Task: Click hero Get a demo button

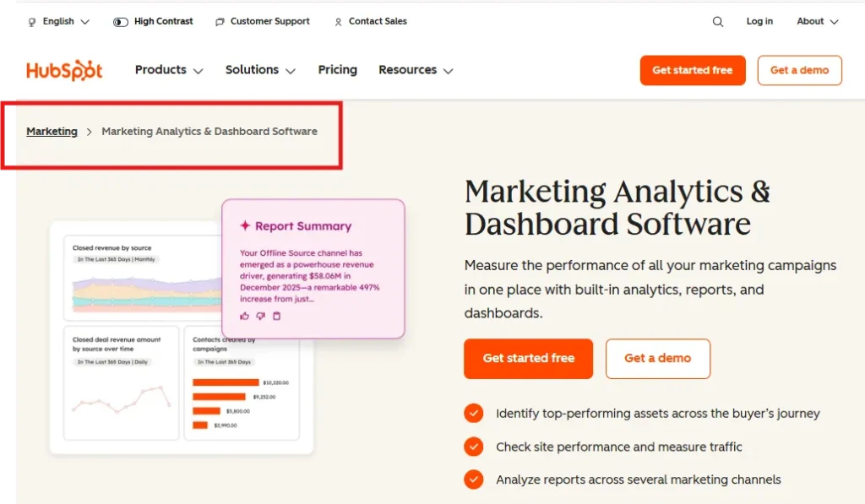Action: click(657, 359)
